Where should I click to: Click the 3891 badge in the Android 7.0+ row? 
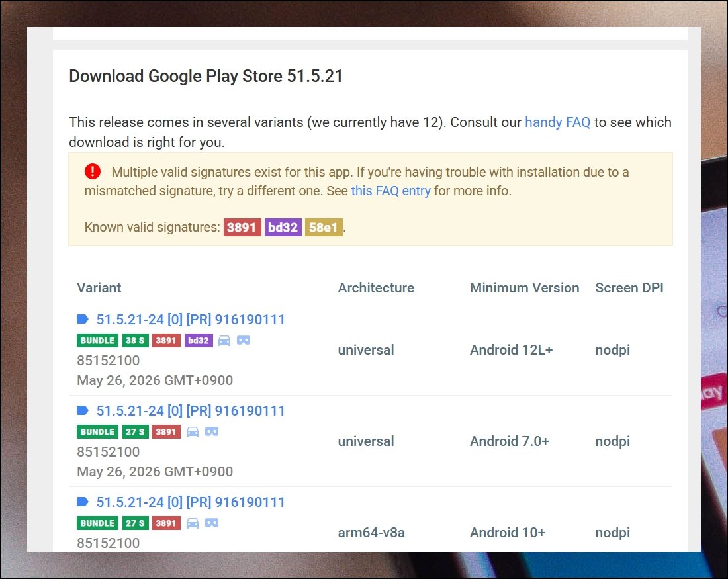[x=166, y=432]
